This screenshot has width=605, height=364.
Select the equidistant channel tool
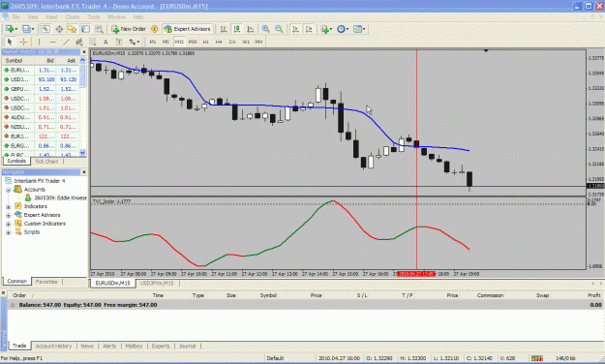pos(79,42)
